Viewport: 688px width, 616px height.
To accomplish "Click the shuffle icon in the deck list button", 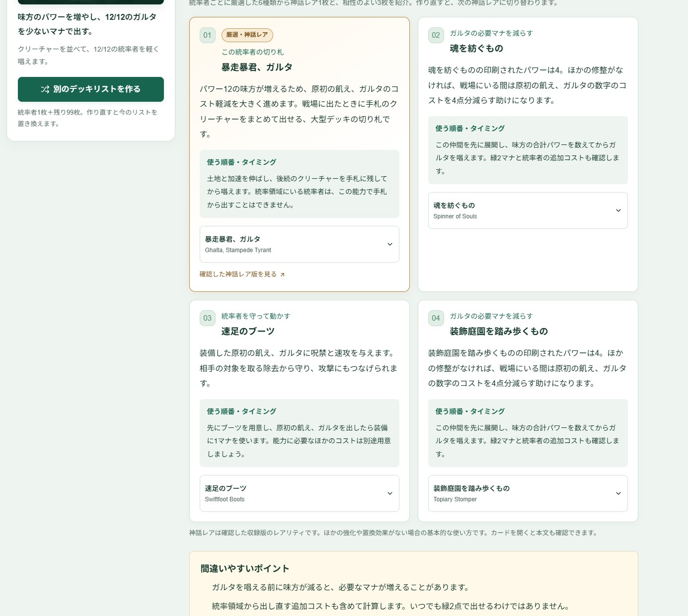I will pos(45,89).
